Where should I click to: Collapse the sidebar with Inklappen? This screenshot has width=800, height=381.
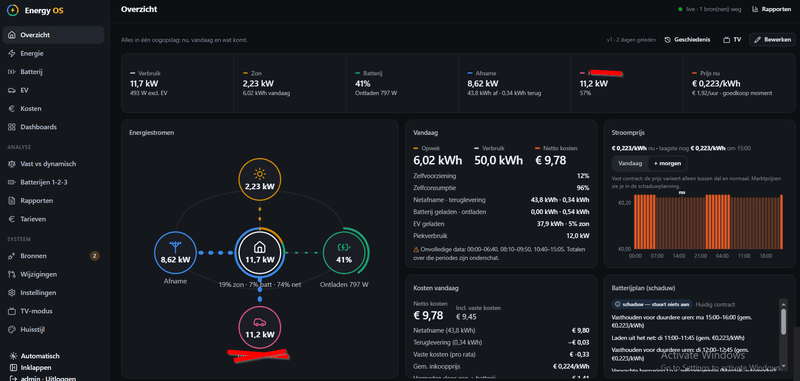point(30,368)
